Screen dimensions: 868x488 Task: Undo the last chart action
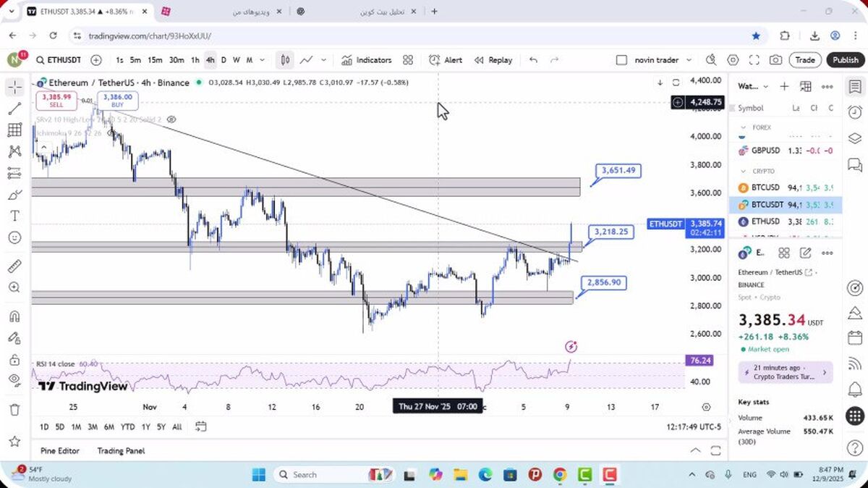coord(533,60)
